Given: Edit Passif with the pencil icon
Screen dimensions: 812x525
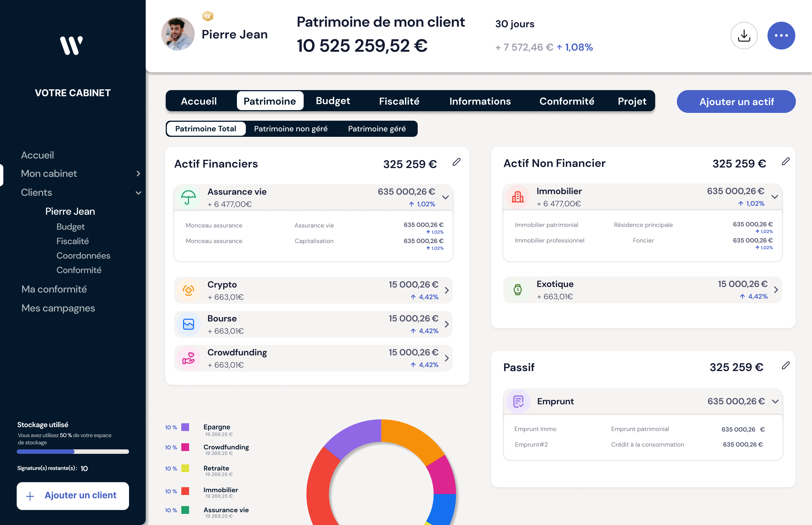Looking at the screenshot, I should [786, 365].
